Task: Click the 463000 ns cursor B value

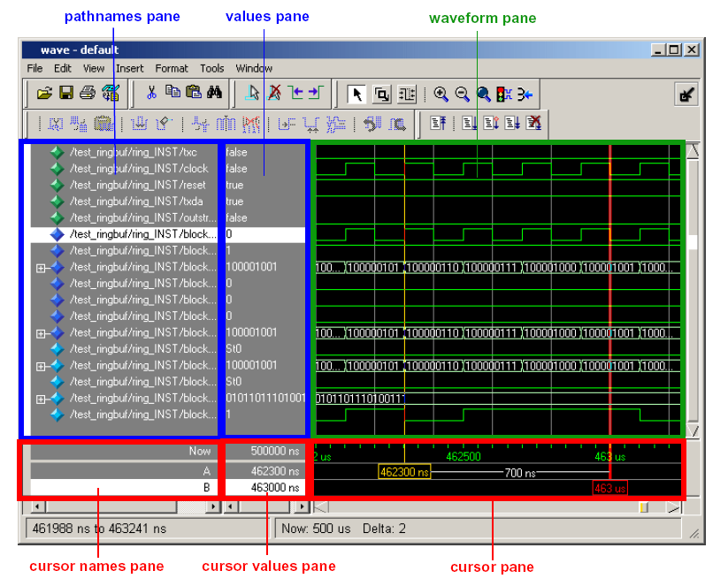Action: pos(275,488)
